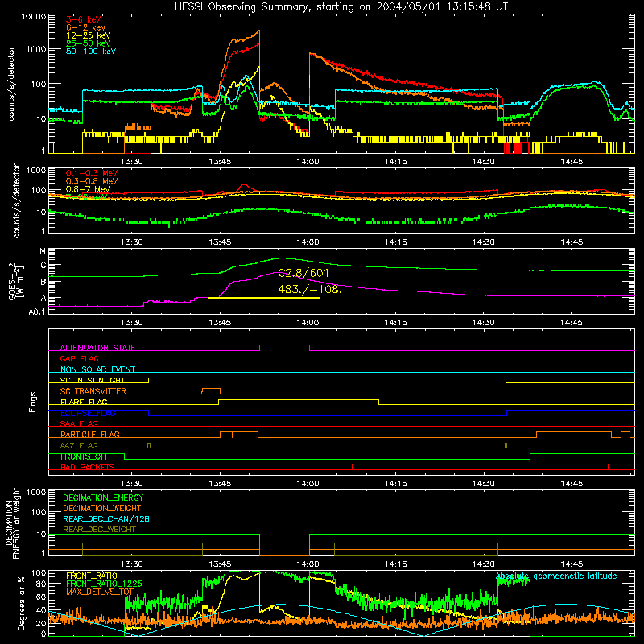Screen dimensions: 644x644
Task: Select the FLARE_FLAG label
Action: pos(84,402)
